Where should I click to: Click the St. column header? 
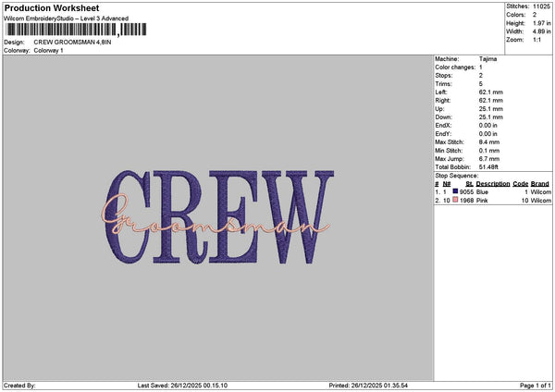tap(469, 184)
